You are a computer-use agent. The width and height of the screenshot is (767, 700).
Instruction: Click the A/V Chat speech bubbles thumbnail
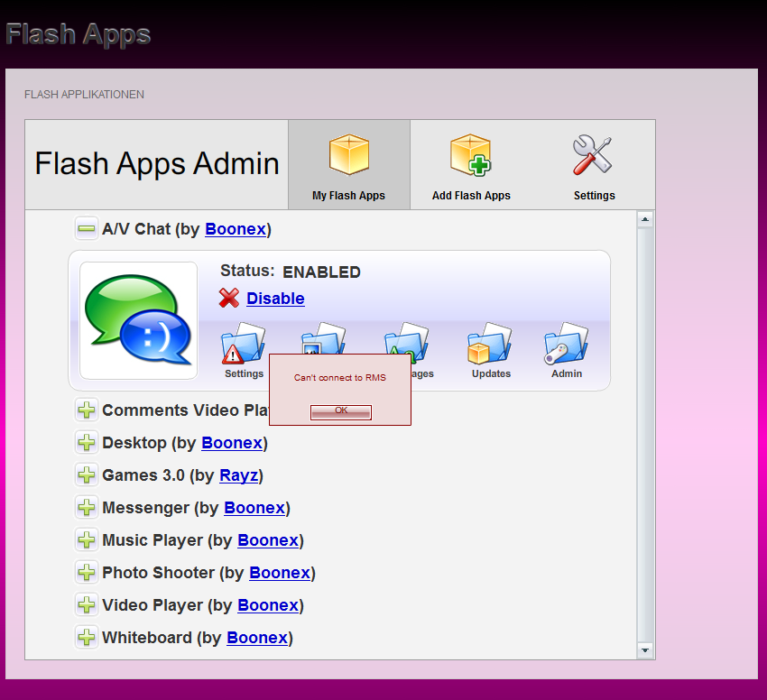pos(138,320)
